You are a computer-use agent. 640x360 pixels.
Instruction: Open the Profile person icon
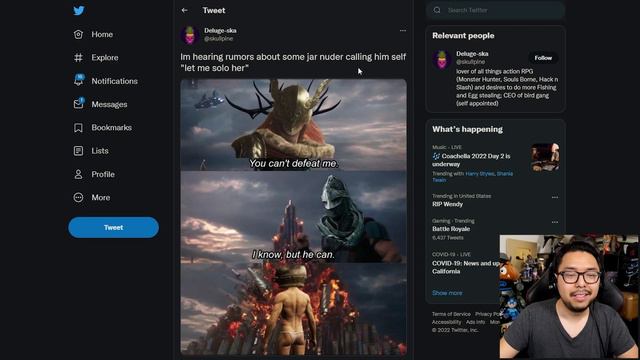(x=78, y=174)
